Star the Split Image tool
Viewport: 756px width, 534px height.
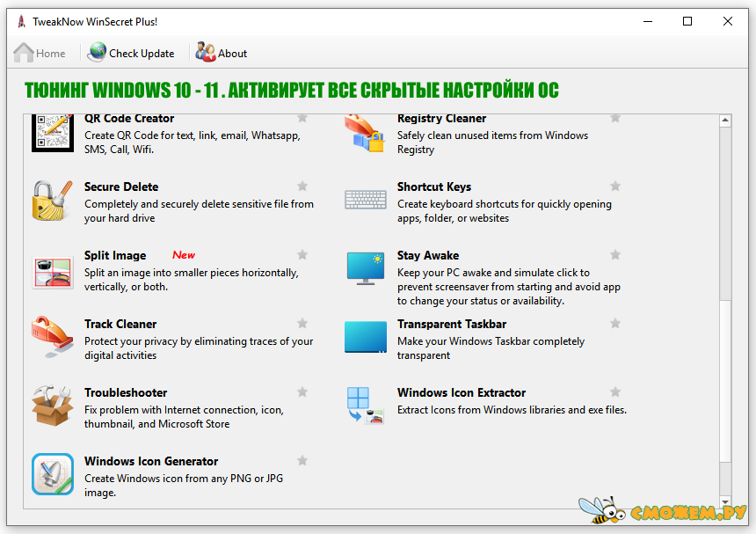[x=302, y=254]
